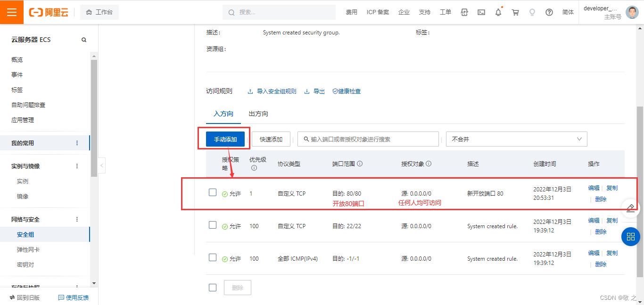Switch to the 入方向 tab
Image resolution: width=644 pixels, height=305 pixels.
(223, 114)
